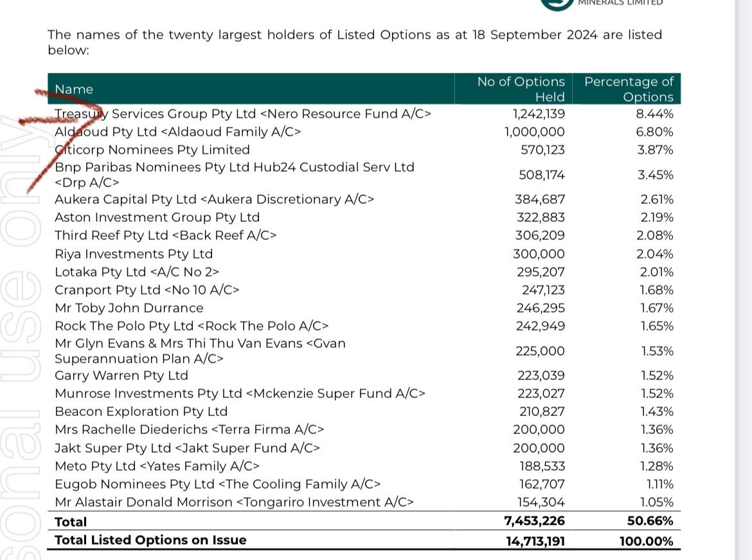
Task: Select the bold "Total" row label
Action: pos(71,521)
